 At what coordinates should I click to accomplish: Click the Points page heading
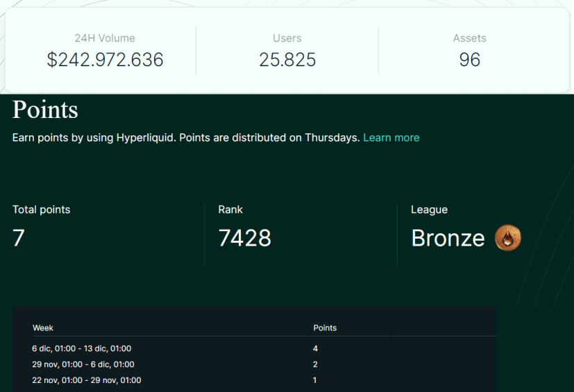pos(45,109)
